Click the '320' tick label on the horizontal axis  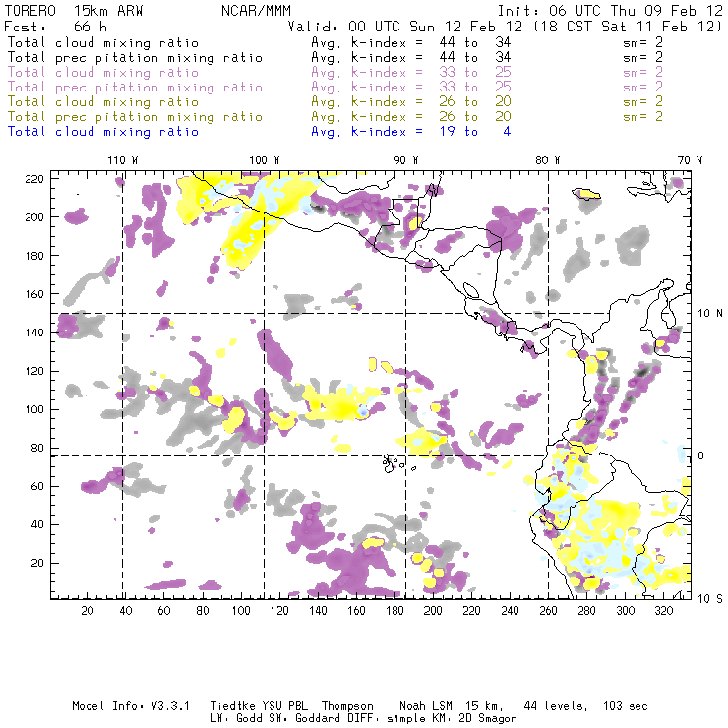click(x=664, y=611)
